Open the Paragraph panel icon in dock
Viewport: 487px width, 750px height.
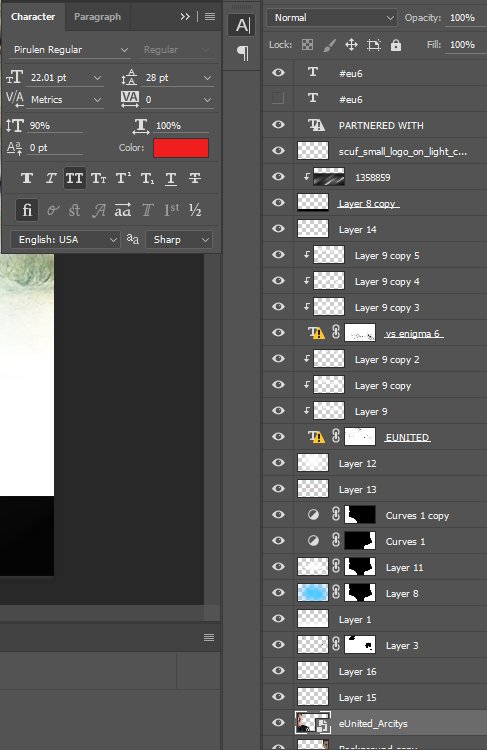point(243,53)
